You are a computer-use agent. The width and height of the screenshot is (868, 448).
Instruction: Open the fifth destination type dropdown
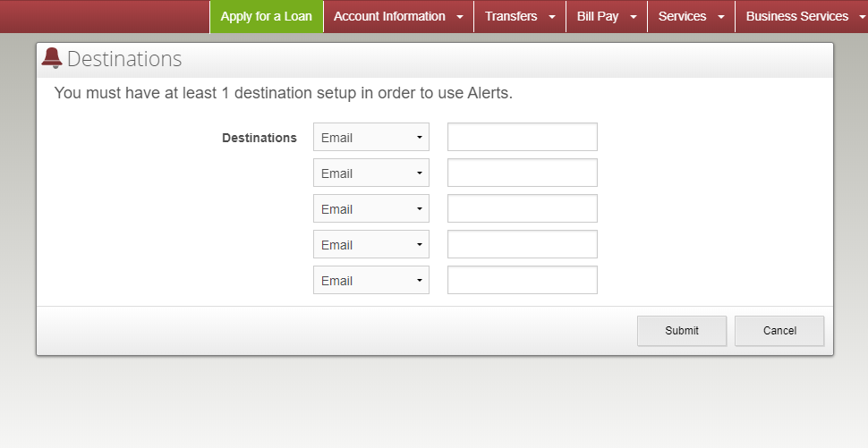point(370,280)
